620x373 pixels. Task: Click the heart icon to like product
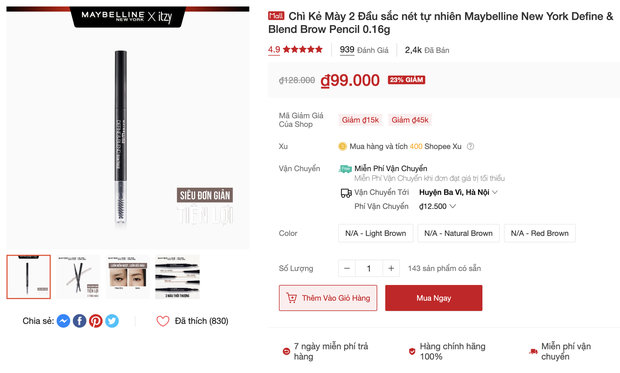(x=163, y=321)
